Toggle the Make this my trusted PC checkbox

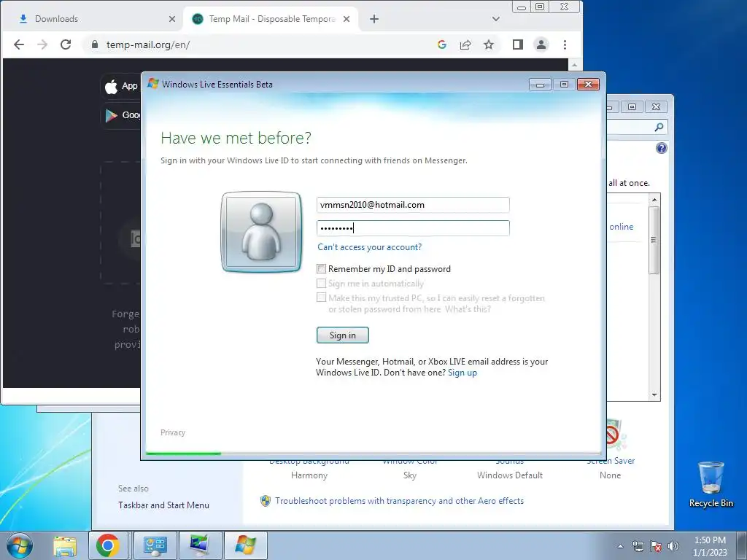(322, 297)
